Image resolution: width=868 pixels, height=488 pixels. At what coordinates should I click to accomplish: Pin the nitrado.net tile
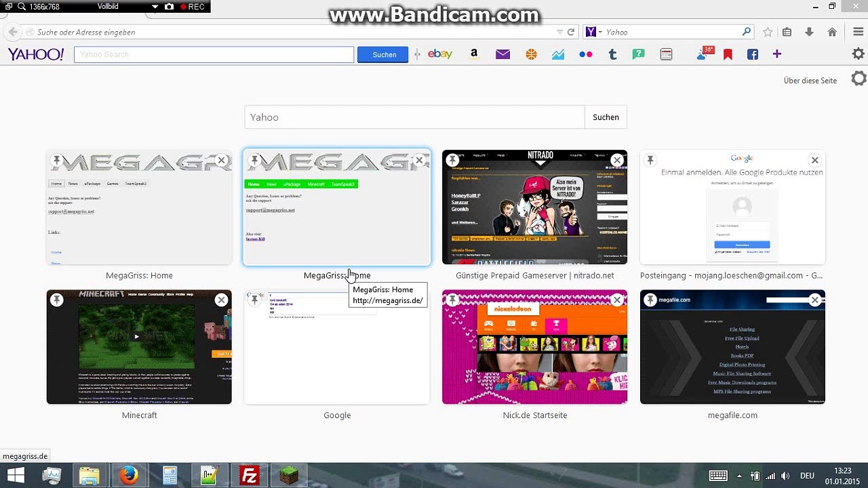click(x=452, y=161)
